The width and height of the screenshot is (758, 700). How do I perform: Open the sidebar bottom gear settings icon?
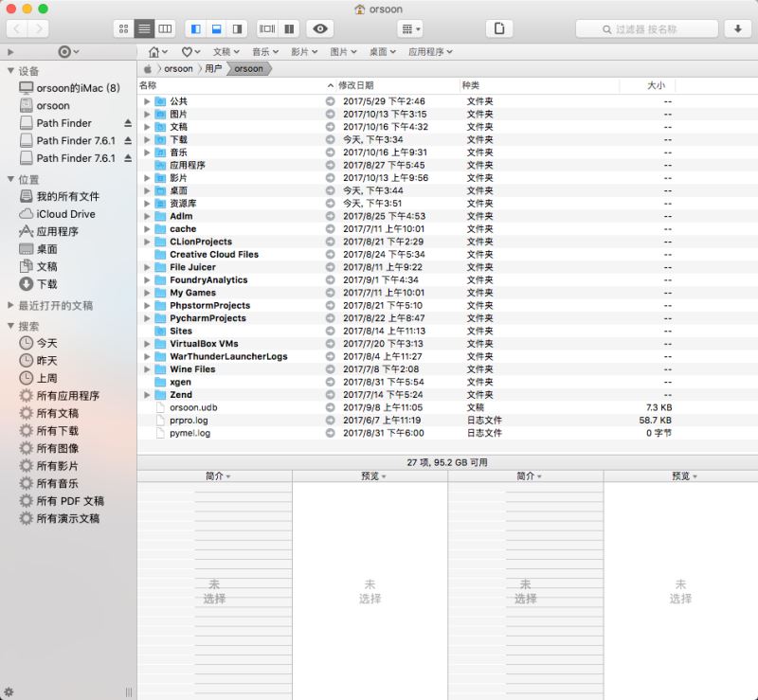[x=9, y=691]
